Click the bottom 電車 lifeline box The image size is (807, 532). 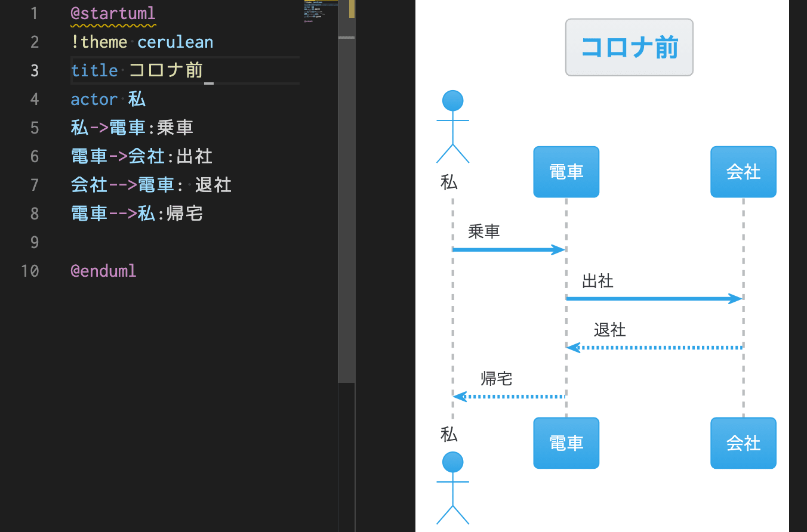[x=565, y=443]
